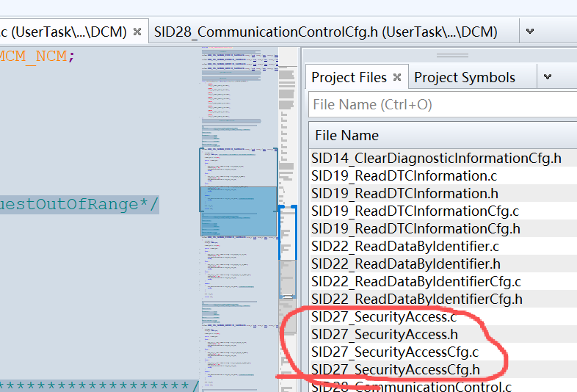Open SID19_ReadDTCInformation.h file
Viewport: 577px width, 392px height.
tap(404, 194)
